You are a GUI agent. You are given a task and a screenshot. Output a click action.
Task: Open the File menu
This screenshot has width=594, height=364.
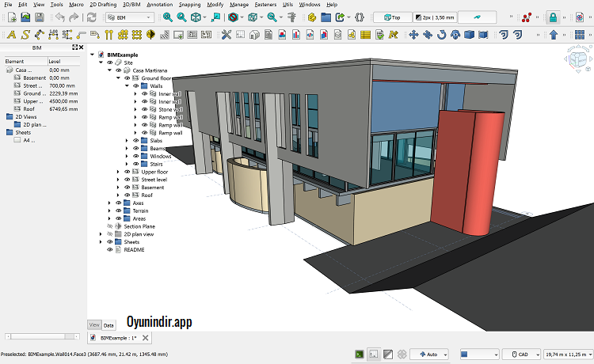pyautogui.click(x=8, y=5)
